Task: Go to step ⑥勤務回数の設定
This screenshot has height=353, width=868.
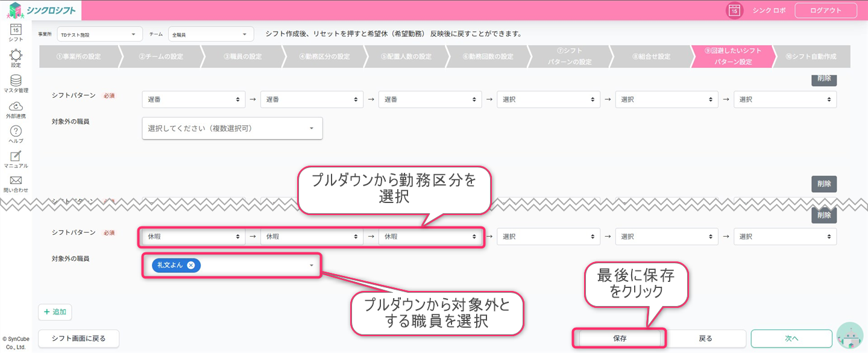Action: (x=488, y=57)
